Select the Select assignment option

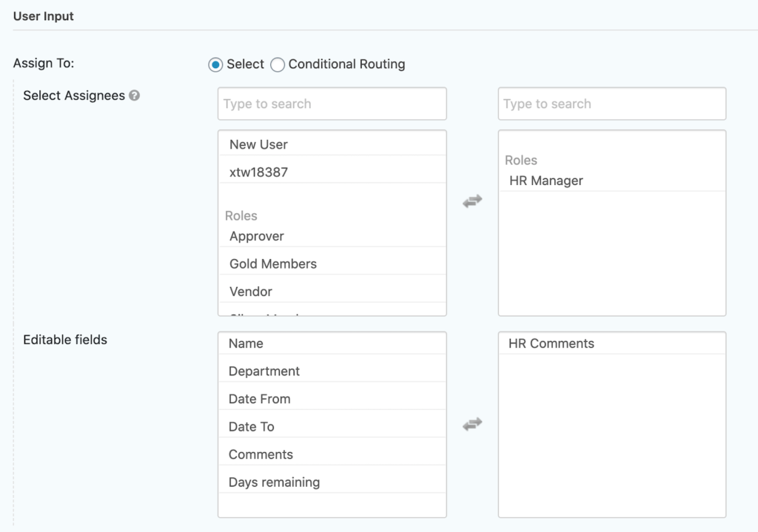point(215,64)
